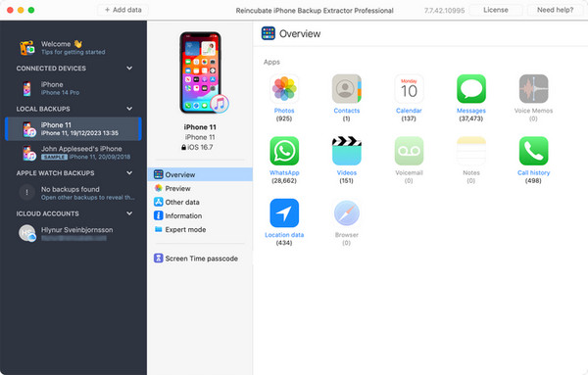Click the Voicemail app icon
This screenshot has width=588, height=375.
(409, 151)
